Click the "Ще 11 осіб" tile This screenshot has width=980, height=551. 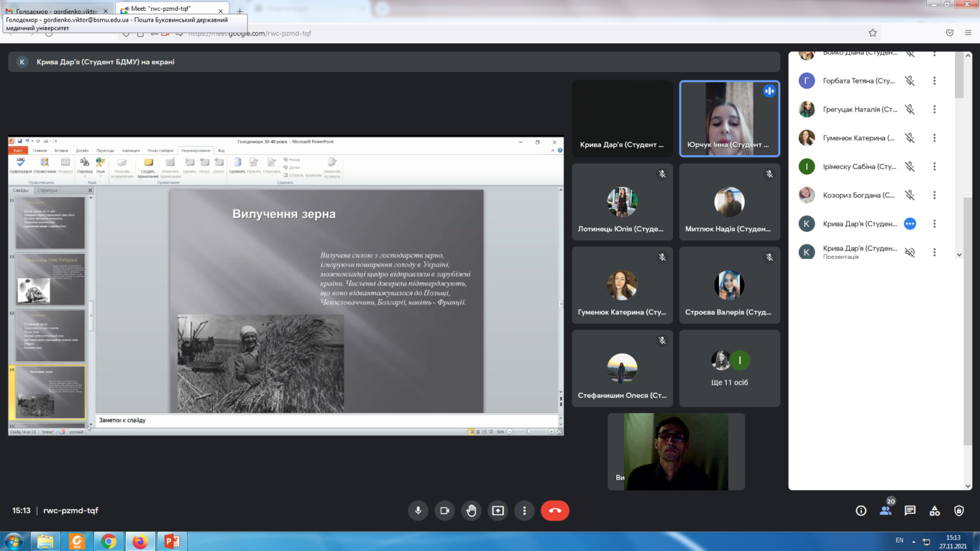point(729,369)
